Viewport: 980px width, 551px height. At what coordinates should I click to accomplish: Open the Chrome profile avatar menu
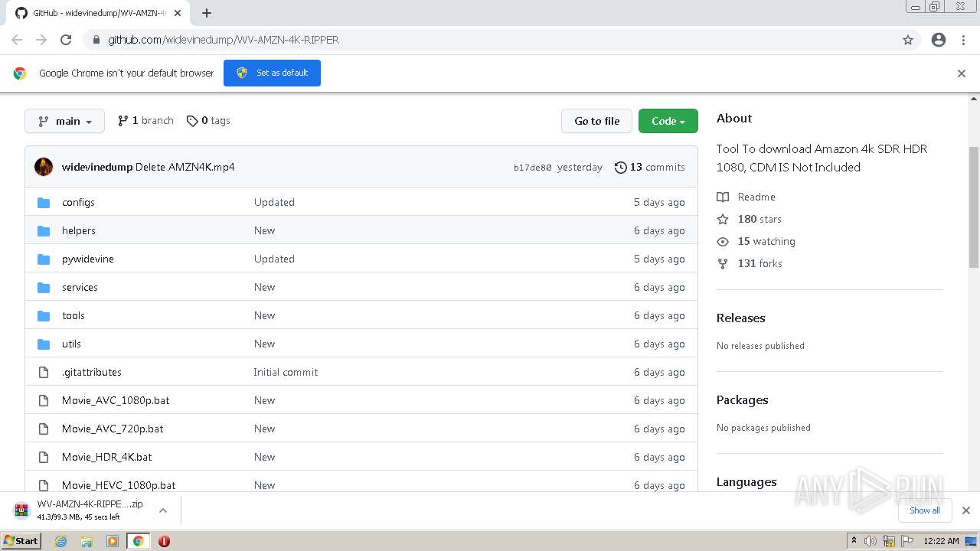click(x=939, y=40)
